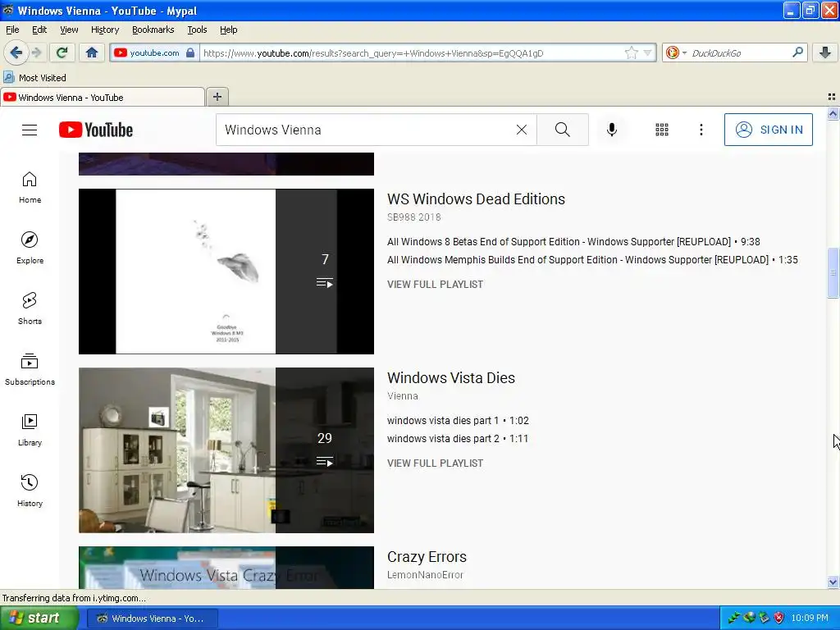The image size is (840, 630).
Task: Click the page scrollbar up arrow
Action: 833,113
